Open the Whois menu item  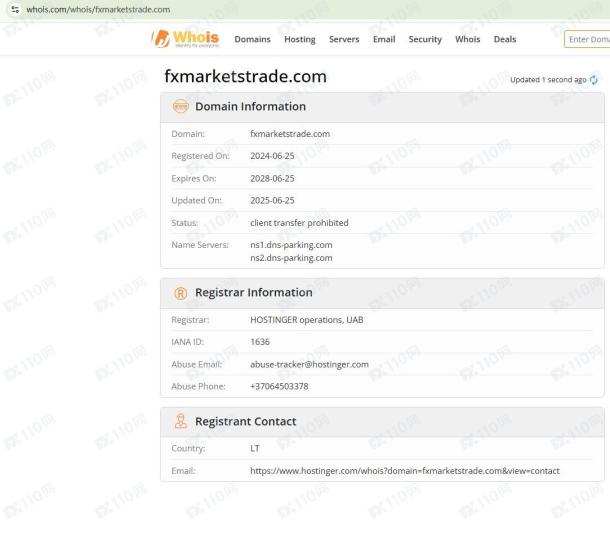coord(468,39)
